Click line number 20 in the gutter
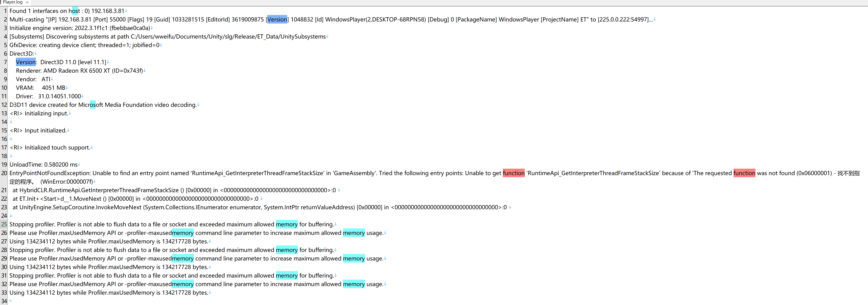 tap(4, 173)
